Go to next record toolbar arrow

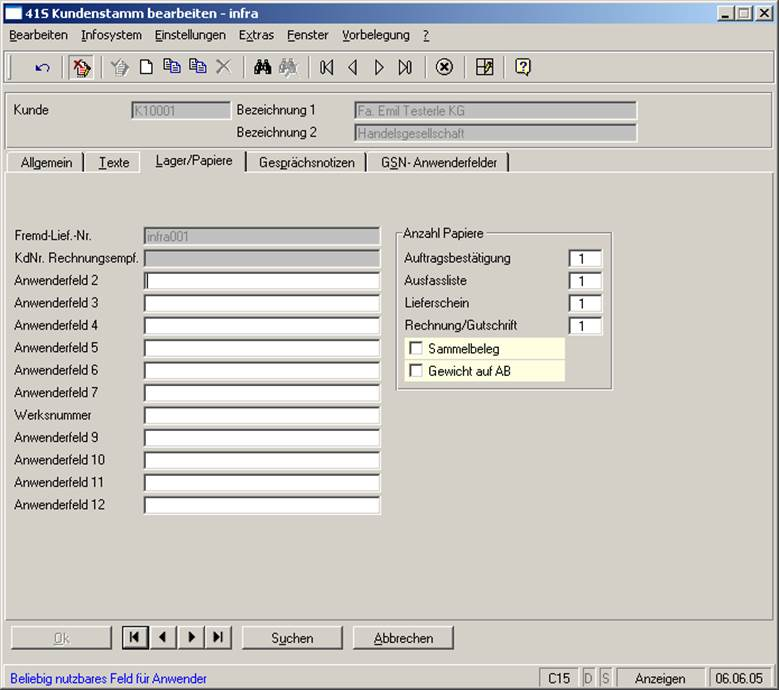(x=379, y=67)
